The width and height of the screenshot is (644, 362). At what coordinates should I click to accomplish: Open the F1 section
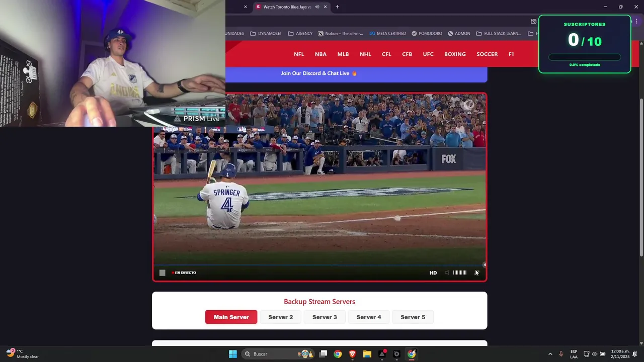[x=511, y=54]
